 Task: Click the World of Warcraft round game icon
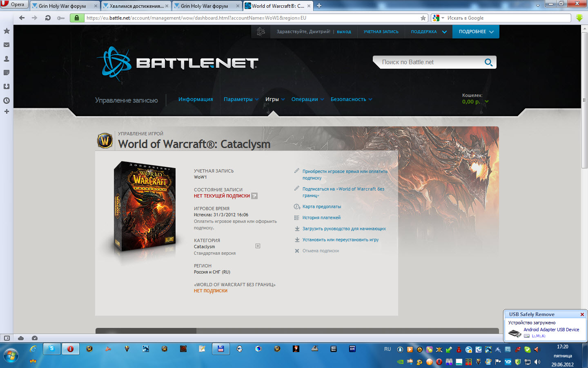click(105, 141)
